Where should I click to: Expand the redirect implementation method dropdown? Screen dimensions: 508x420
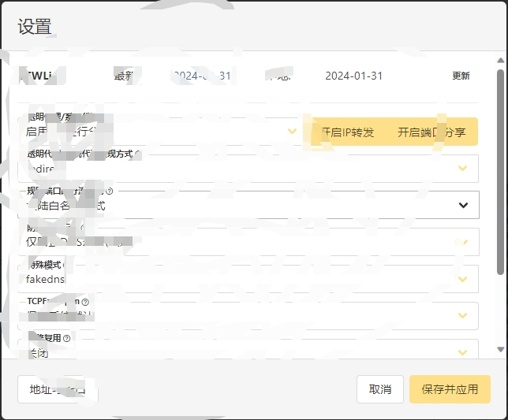point(248,168)
